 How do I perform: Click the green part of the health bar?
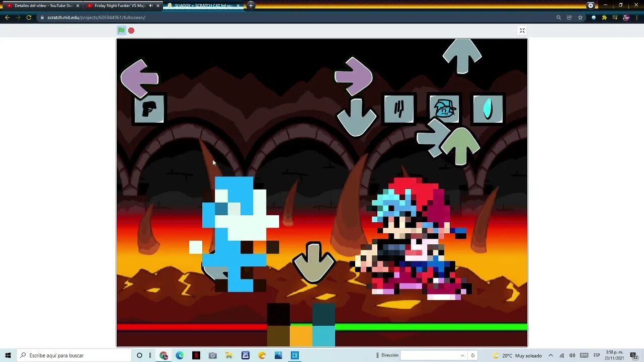[x=431, y=327]
